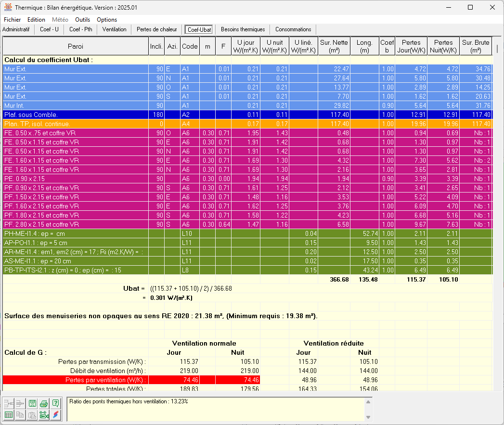The width and height of the screenshot is (504, 425).
Task: Click the import data arrow icon
Action: [x=9, y=403]
